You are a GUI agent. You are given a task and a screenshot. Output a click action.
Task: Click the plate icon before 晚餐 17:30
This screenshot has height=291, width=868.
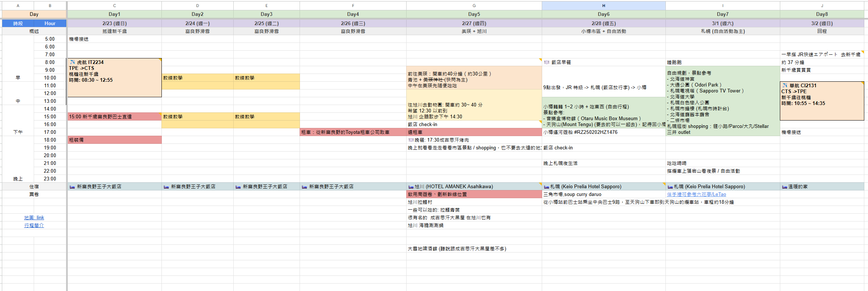pos(411,140)
